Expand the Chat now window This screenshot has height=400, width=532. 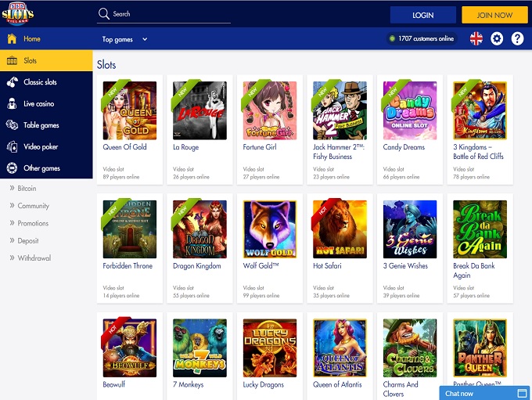522,393
